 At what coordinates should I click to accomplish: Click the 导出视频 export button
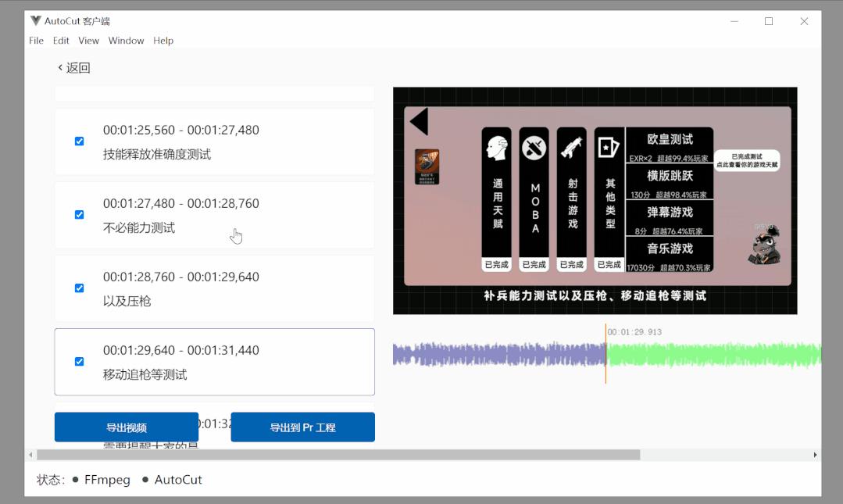coord(127,427)
